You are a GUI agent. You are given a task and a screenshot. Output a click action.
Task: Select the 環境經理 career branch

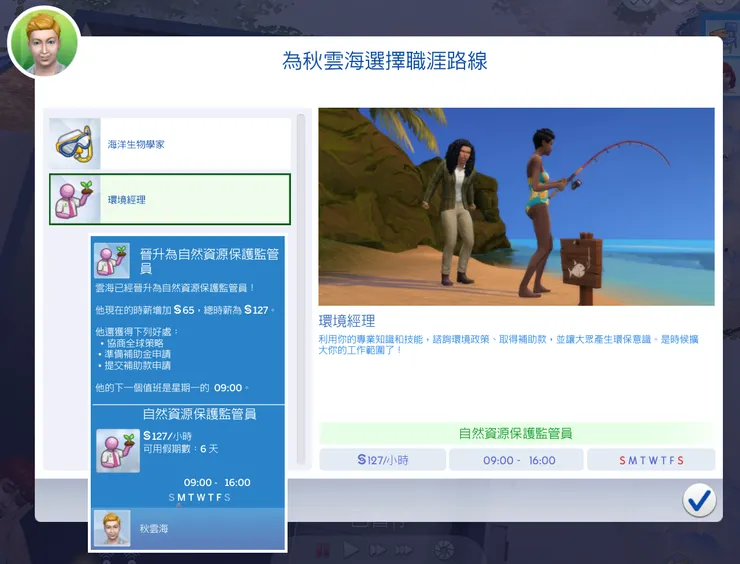coord(170,199)
